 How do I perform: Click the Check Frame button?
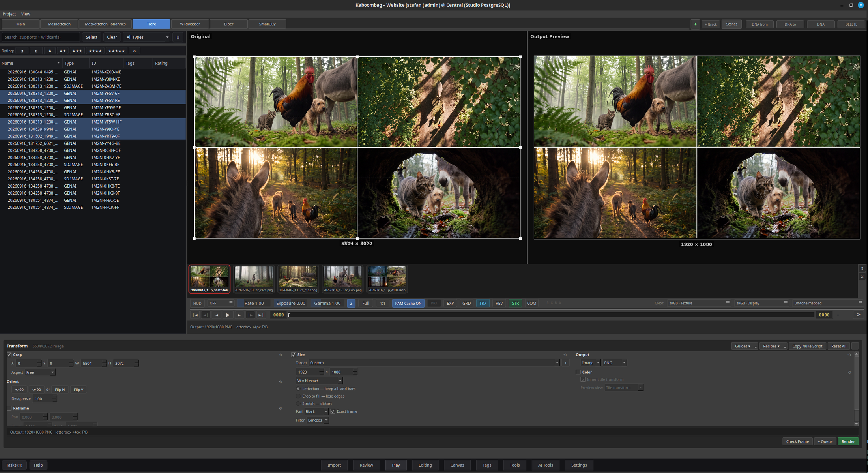[797, 442]
